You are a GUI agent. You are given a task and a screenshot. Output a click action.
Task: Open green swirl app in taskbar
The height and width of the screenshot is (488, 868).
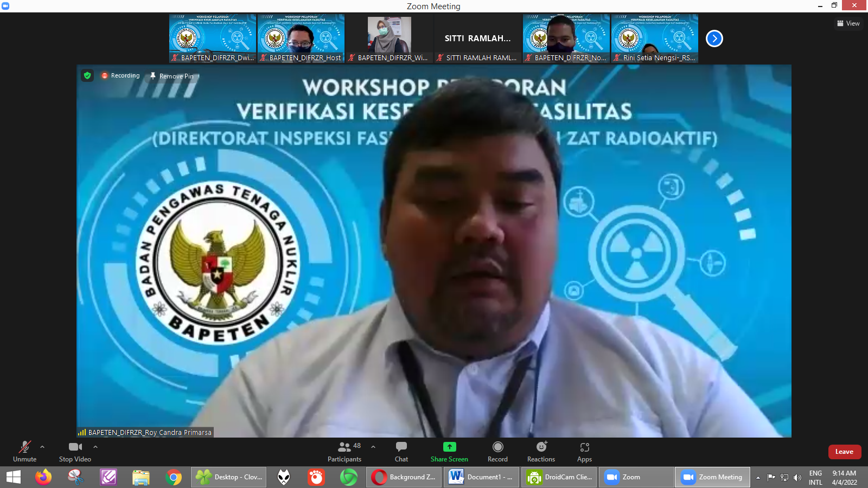tap(349, 477)
